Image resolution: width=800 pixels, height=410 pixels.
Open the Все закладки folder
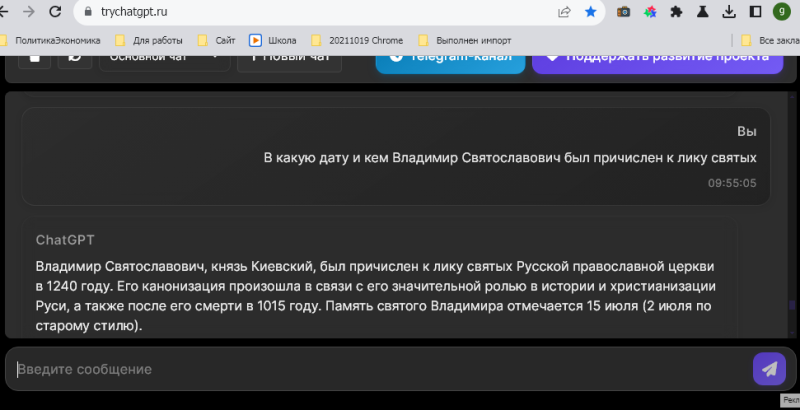pos(770,40)
